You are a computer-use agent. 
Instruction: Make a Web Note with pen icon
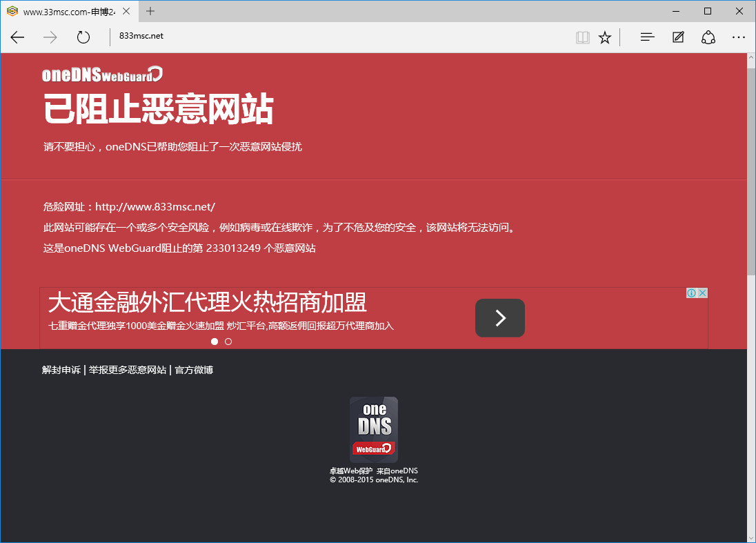[678, 37]
